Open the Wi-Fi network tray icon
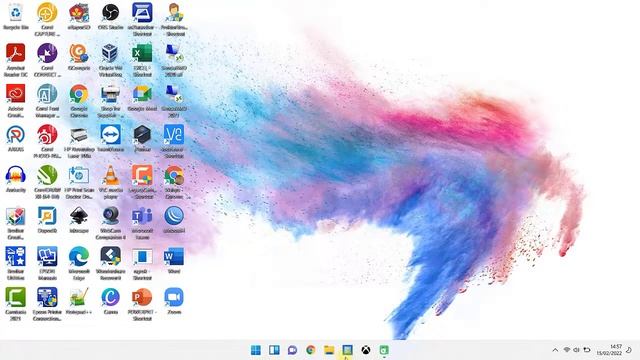The height and width of the screenshot is (360, 640). pos(567,350)
